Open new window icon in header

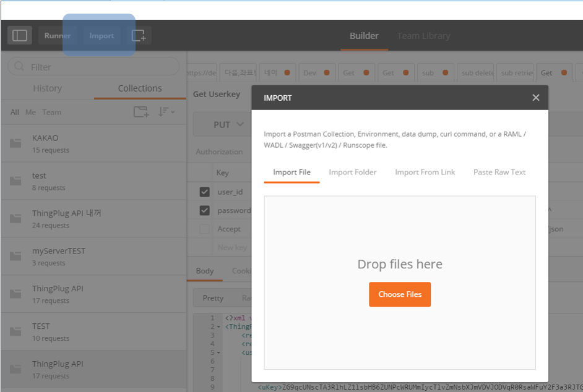pos(139,36)
